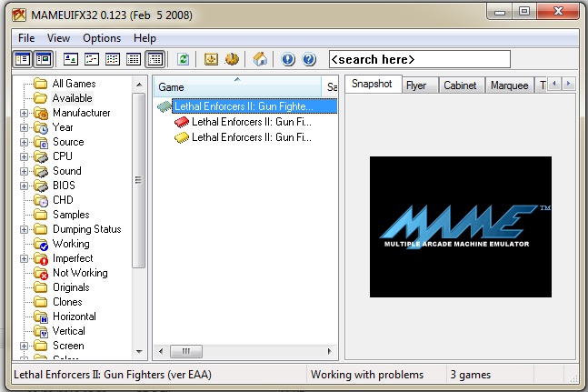Click the gold framed icon after refresh

pyautogui.click(x=211, y=59)
